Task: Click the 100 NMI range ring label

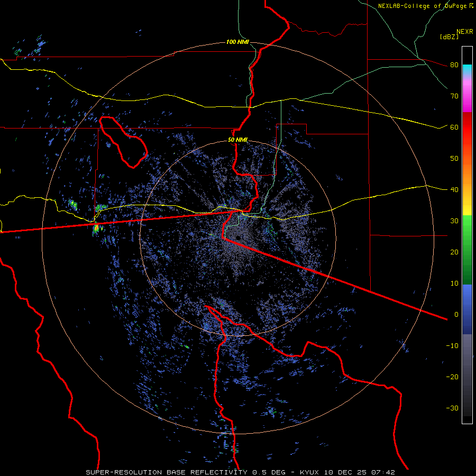Action: [237, 42]
